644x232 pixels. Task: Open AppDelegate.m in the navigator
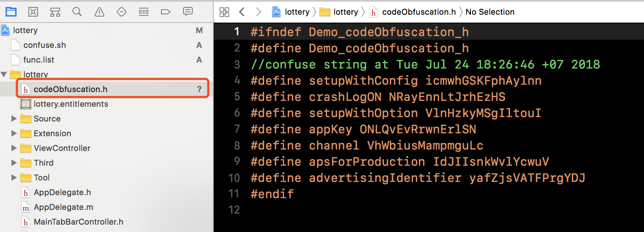(57, 207)
